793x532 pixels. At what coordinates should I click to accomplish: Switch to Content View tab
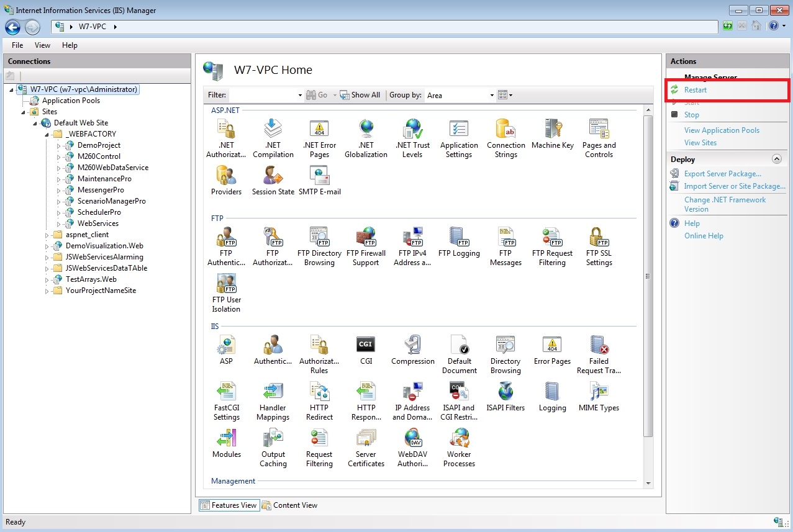click(x=290, y=505)
